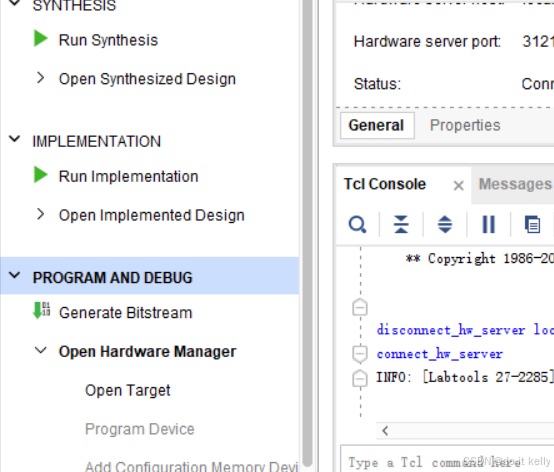Screen dimensions: 554x472
Task: Expand the Open Synthesized Design item
Action: tap(41, 78)
